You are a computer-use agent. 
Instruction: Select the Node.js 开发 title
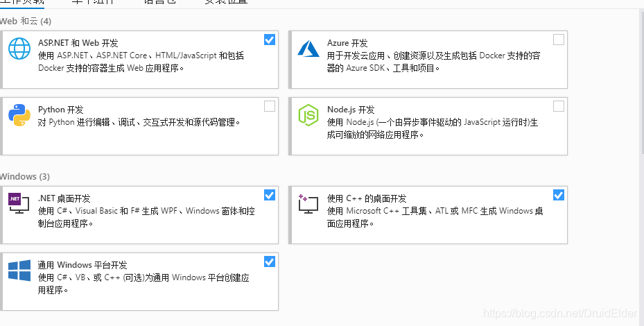click(351, 110)
